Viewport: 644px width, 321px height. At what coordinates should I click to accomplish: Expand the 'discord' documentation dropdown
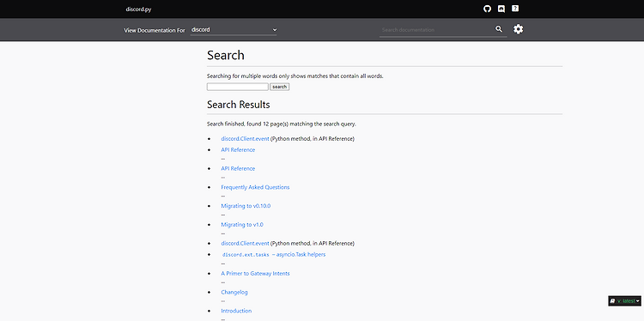[234, 29]
